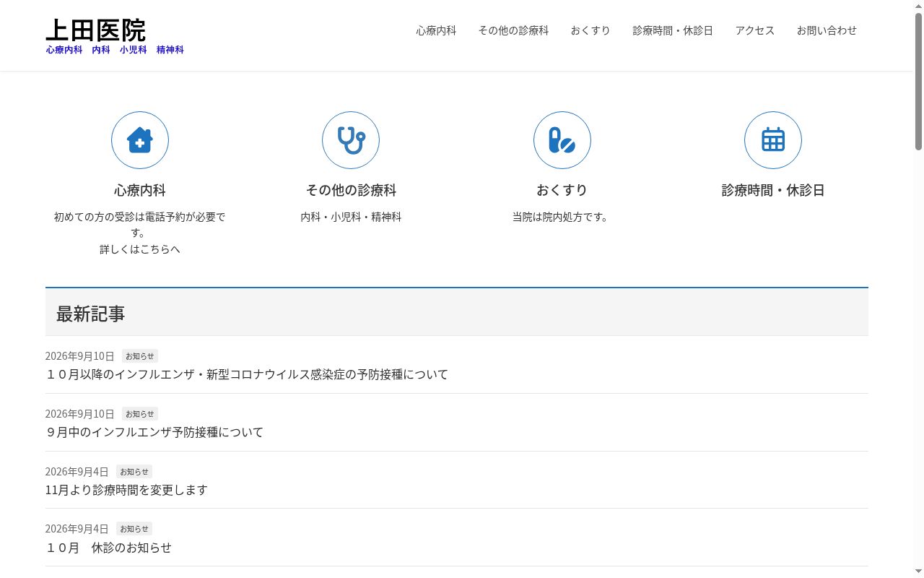
Task: Click the 心療内科 heading under the house icon
Action: point(140,190)
